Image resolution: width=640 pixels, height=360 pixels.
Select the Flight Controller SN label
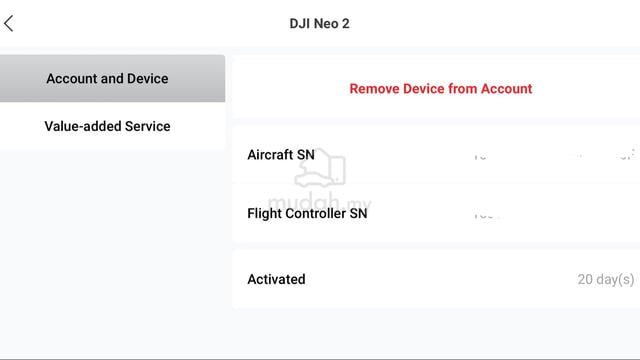[x=307, y=213]
